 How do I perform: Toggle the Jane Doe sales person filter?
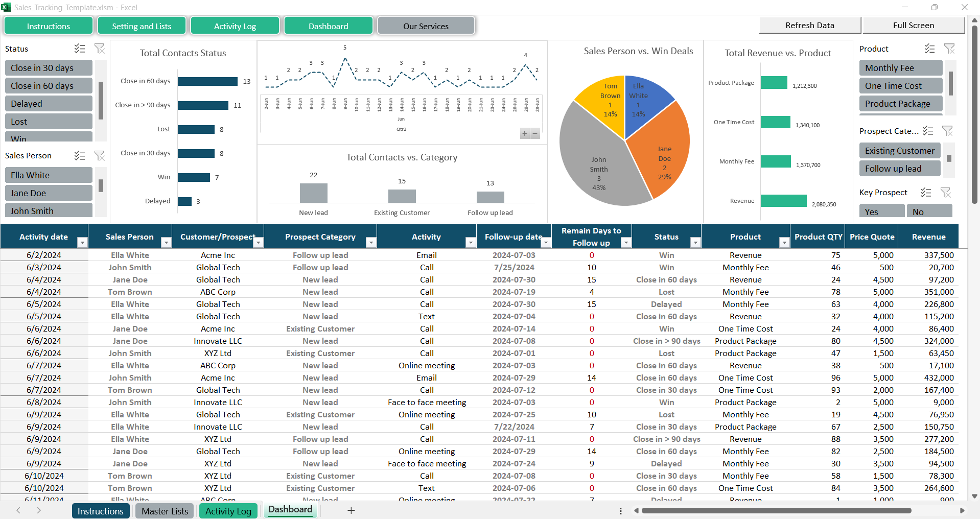[49, 193]
